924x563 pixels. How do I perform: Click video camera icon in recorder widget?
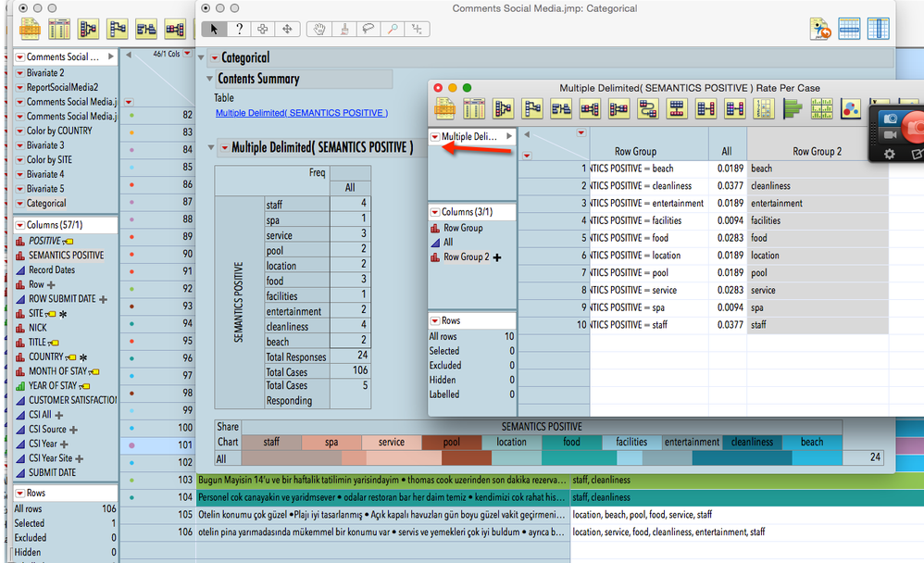click(890, 135)
